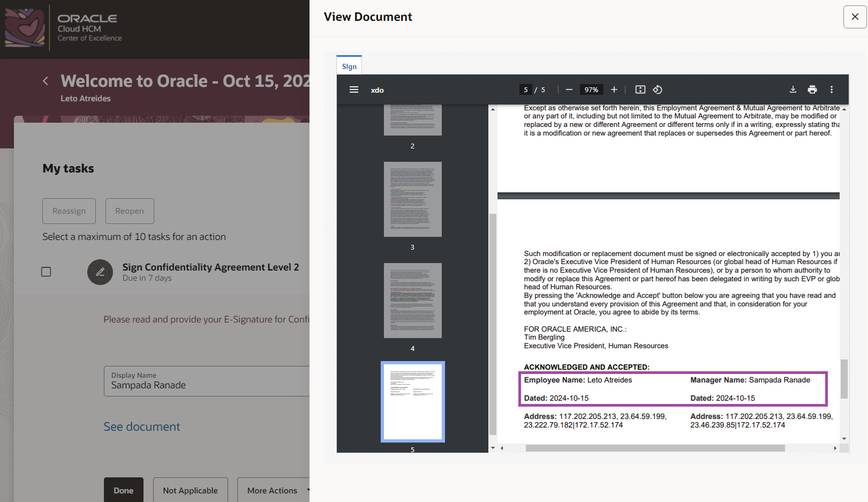Click the Tim Bergling signer name
868x502 pixels.
[x=544, y=338]
